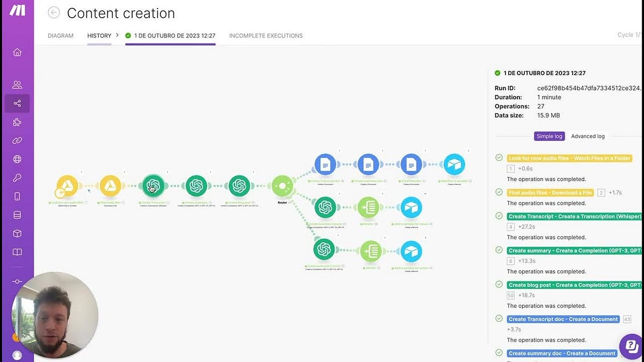The height and width of the screenshot is (362, 644).
Task: Open the Google Drive Download a File module
Action: pos(110,185)
